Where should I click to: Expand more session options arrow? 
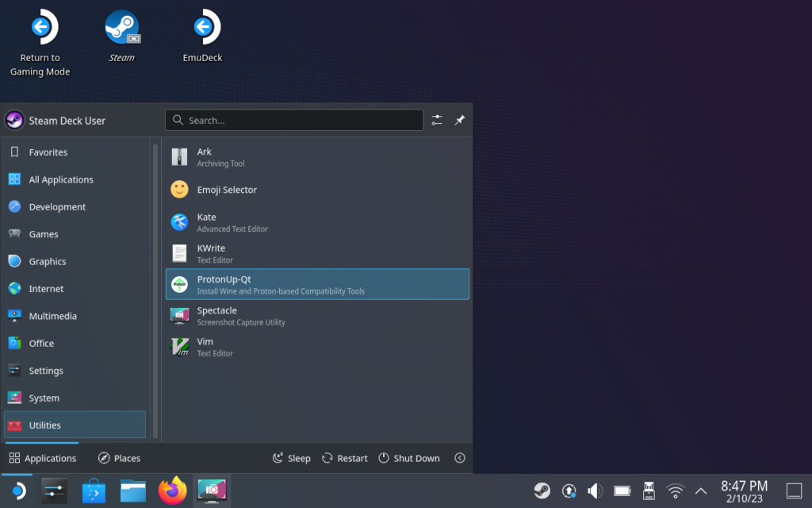click(x=460, y=458)
